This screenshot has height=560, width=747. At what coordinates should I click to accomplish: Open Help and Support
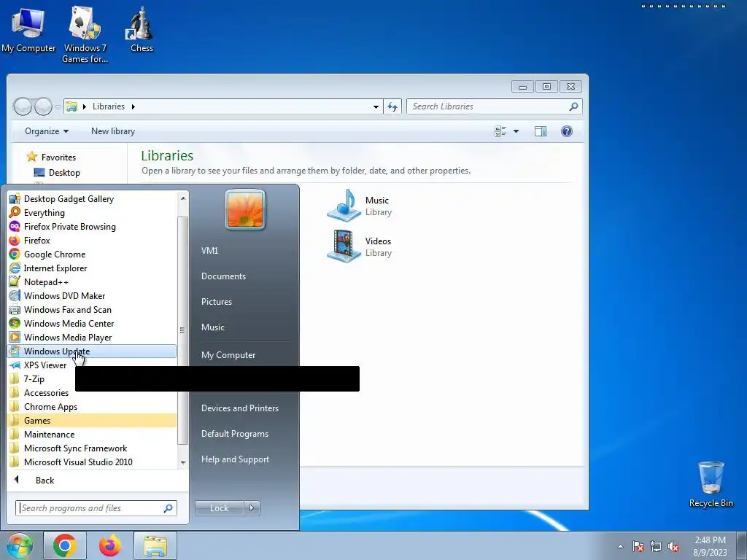[235, 459]
